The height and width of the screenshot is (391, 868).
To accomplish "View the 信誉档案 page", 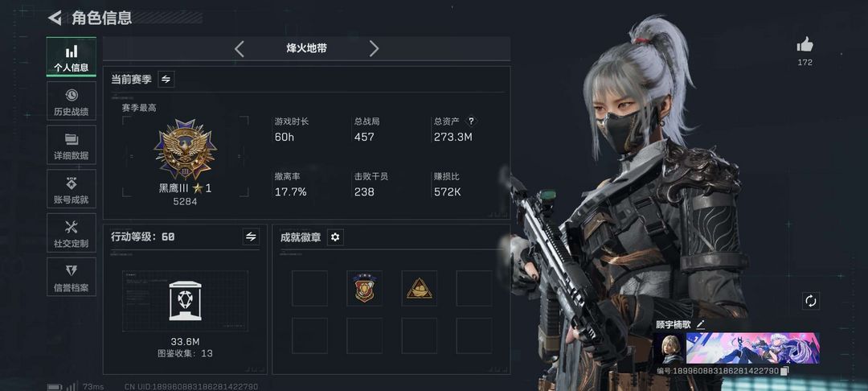I will pyautogui.click(x=72, y=277).
